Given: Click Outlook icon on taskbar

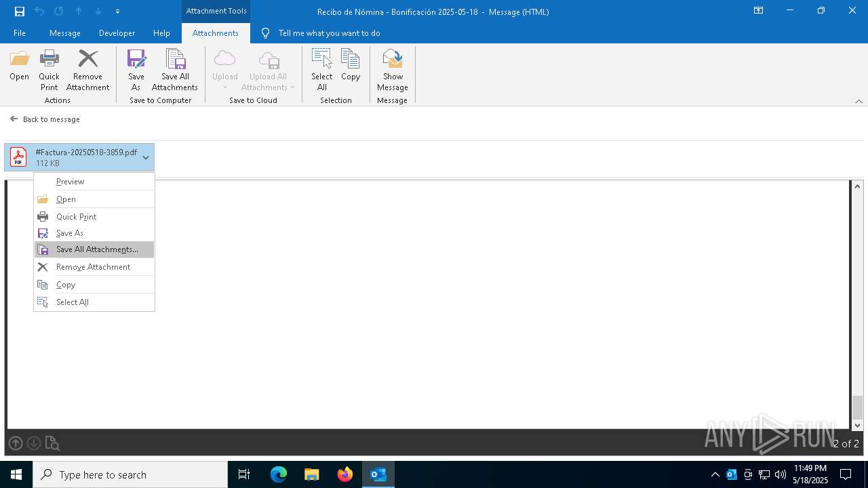Looking at the screenshot, I should tap(378, 474).
